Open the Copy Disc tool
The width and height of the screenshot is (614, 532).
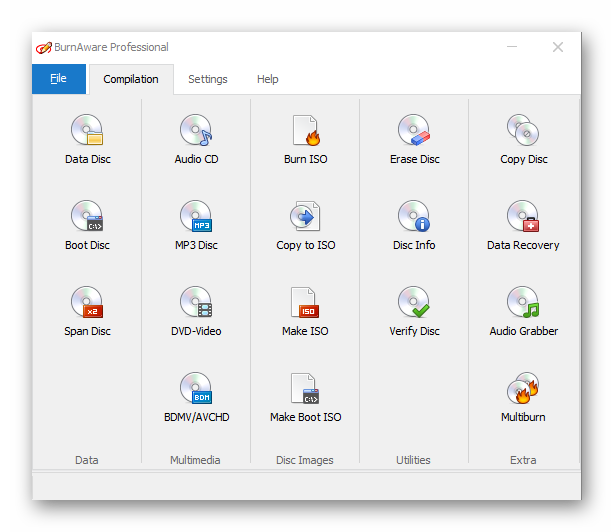(524, 139)
